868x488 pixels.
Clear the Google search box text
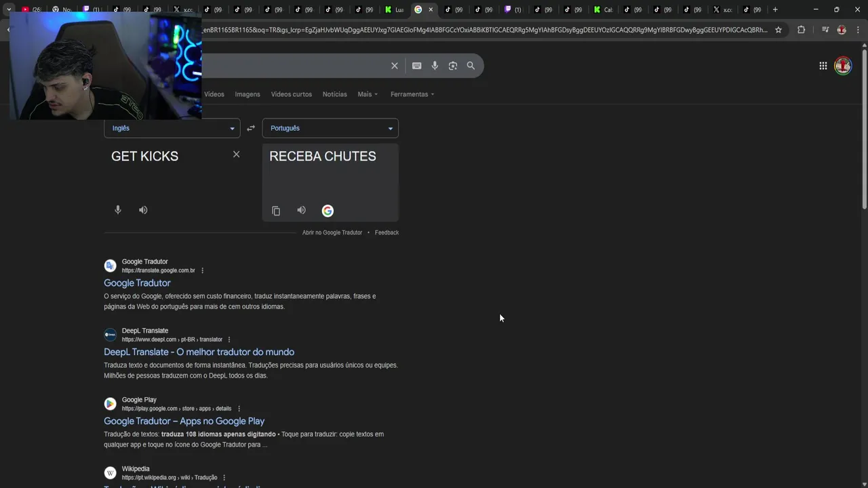pos(394,66)
